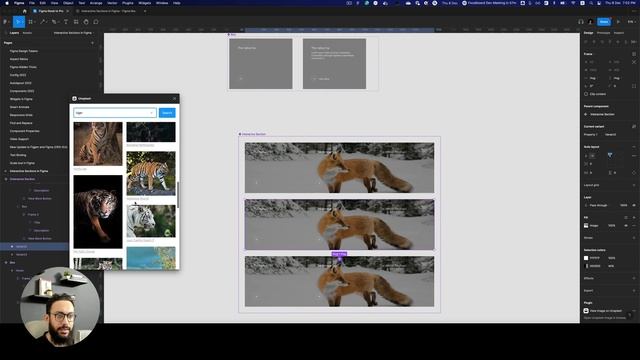The height and width of the screenshot is (360, 640).
Task: Open the Interactive Sections in Figma file tab
Action: pyautogui.click(x=108, y=11)
